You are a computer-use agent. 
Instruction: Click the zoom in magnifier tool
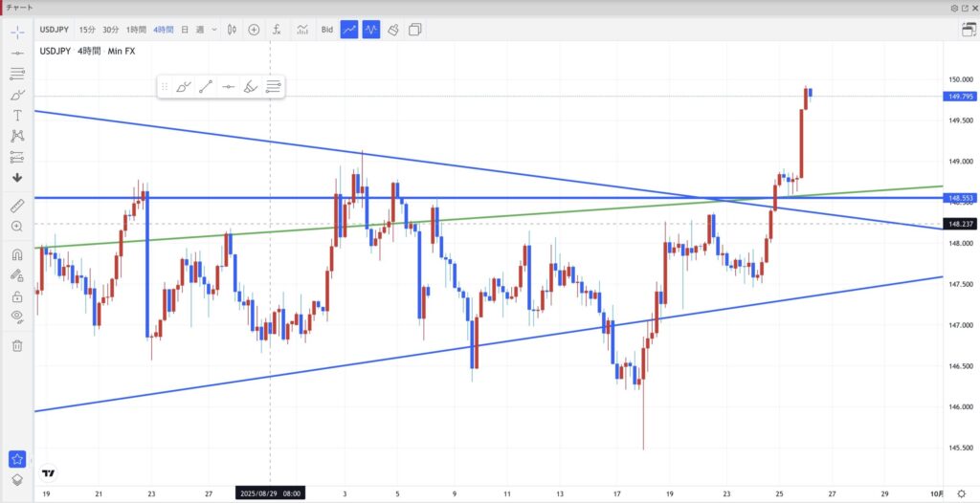(x=17, y=227)
